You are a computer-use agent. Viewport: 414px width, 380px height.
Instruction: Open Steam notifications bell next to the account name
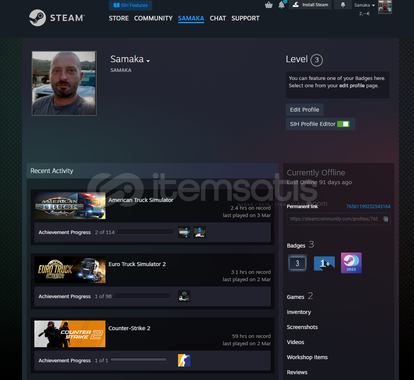[x=343, y=5]
